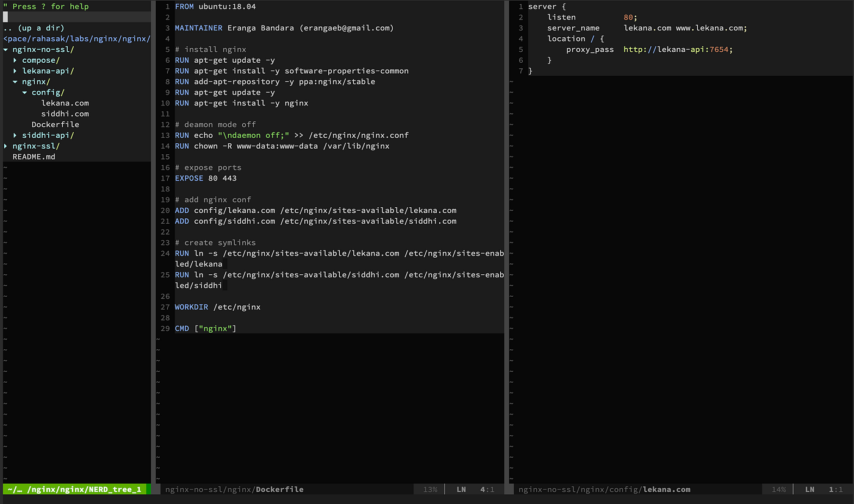Expand the nginx-ssl/ folder arrow
The image size is (854, 504).
point(5,146)
